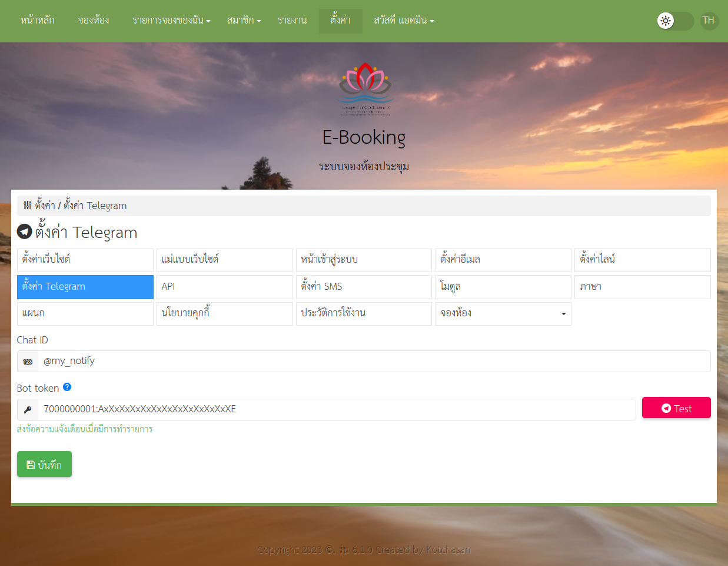The image size is (728, 566).
Task: Open the ตั้งค่าอีเมล tab
Action: [x=503, y=260]
